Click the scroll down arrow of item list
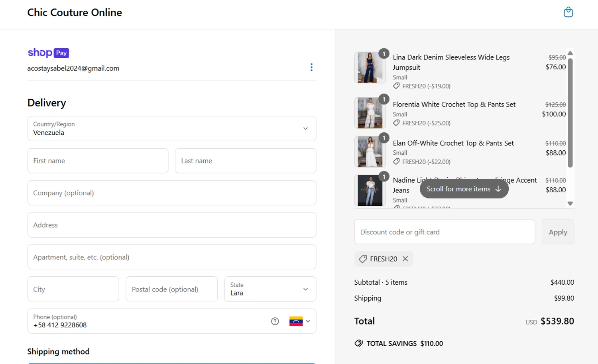 tap(570, 204)
